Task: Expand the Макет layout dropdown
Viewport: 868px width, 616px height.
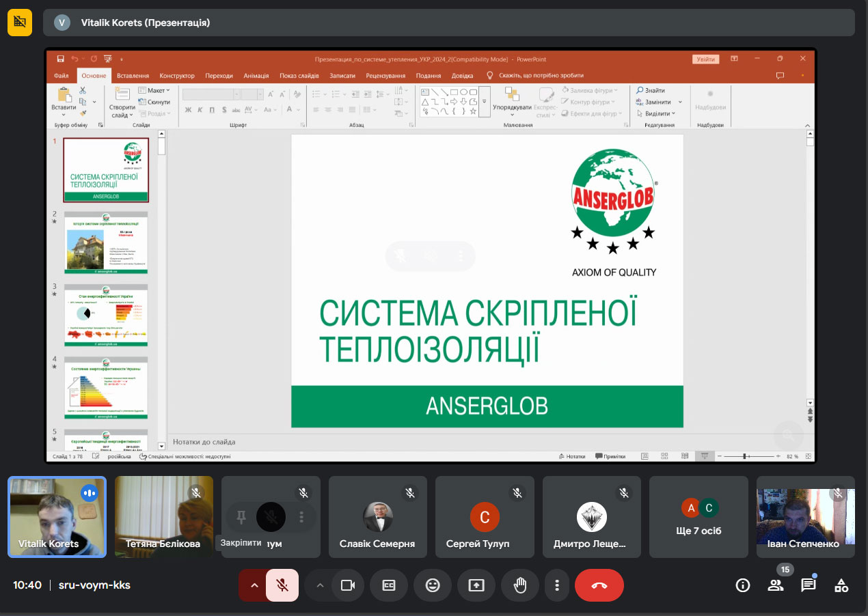Action: [x=154, y=90]
